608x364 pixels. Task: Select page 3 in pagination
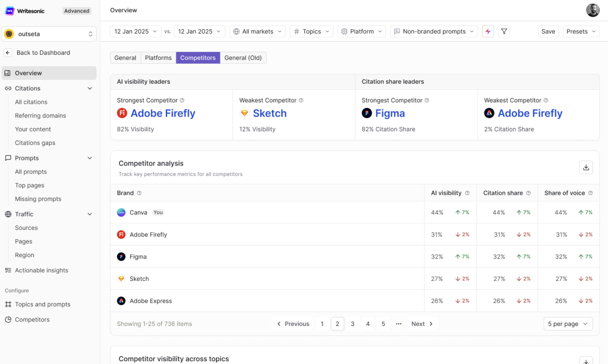pyautogui.click(x=352, y=324)
